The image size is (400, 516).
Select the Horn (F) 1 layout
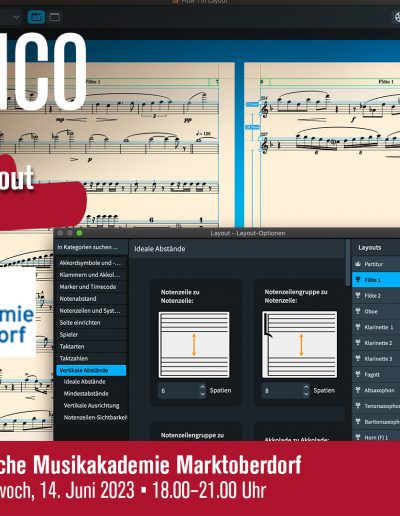tap(376, 437)
